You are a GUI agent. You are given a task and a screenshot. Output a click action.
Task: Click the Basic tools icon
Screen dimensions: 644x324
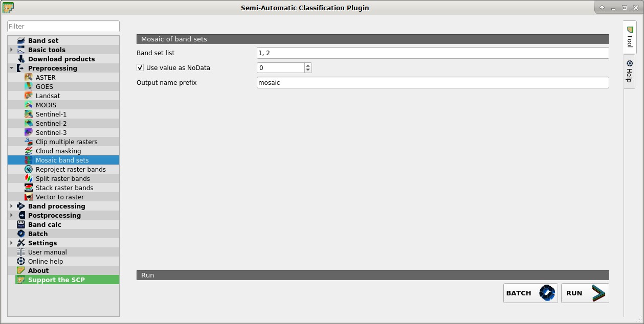click(21, 50)
